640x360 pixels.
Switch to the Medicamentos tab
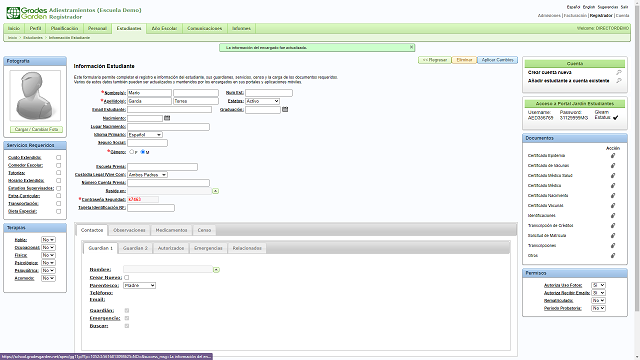171,230
